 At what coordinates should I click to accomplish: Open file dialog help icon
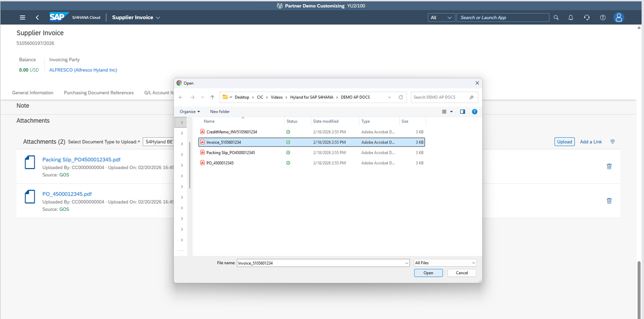[x=475, y=111]
